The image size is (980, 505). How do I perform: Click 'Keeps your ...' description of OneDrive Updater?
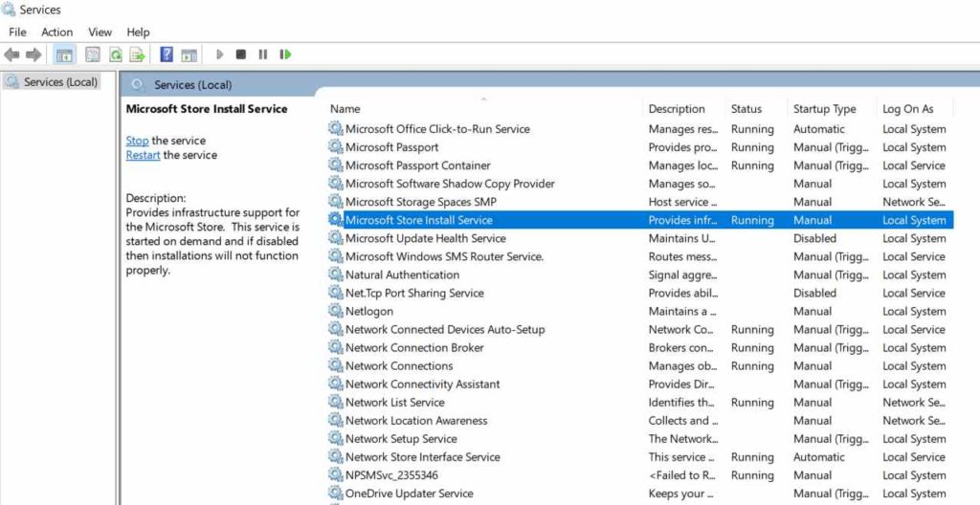click(679, 494)
